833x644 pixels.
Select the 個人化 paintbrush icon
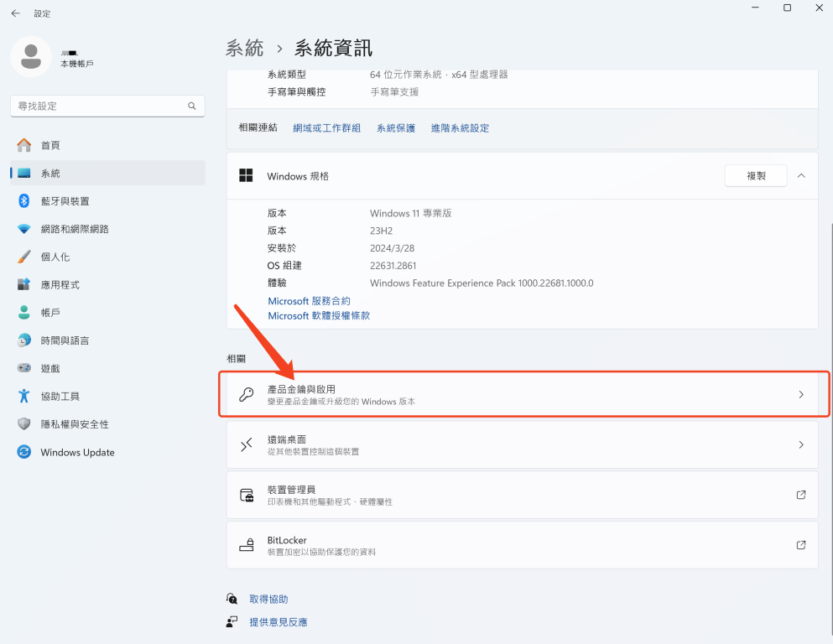click(x=24, y=257)
